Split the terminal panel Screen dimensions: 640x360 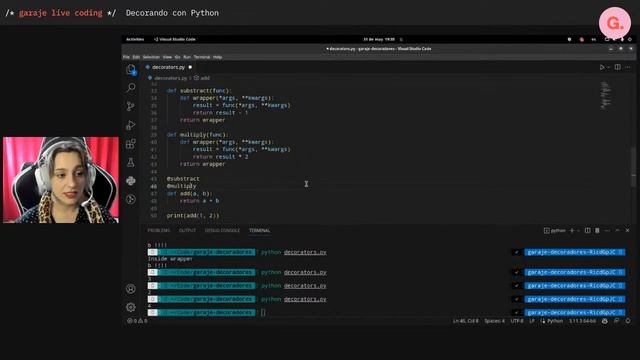(x=587, y=231)
